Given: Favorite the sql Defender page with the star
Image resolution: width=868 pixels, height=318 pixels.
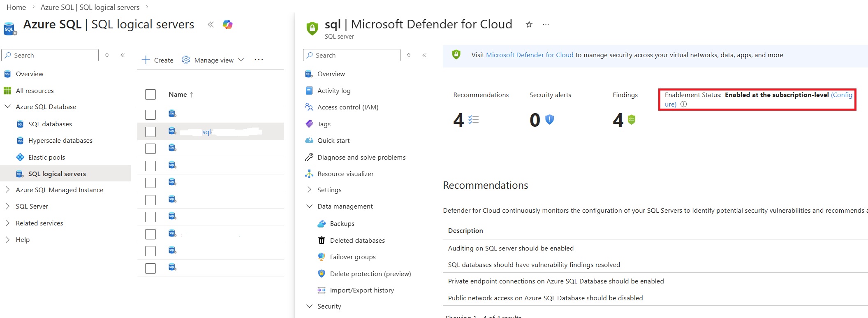Looking at the screenshot, I should [529, 25].
